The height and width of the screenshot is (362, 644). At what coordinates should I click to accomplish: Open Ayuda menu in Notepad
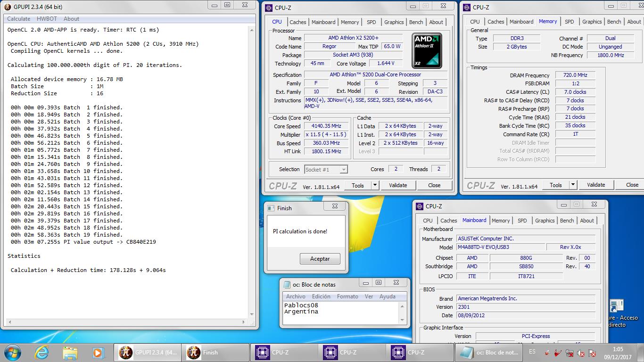click(x=388, y=296)
